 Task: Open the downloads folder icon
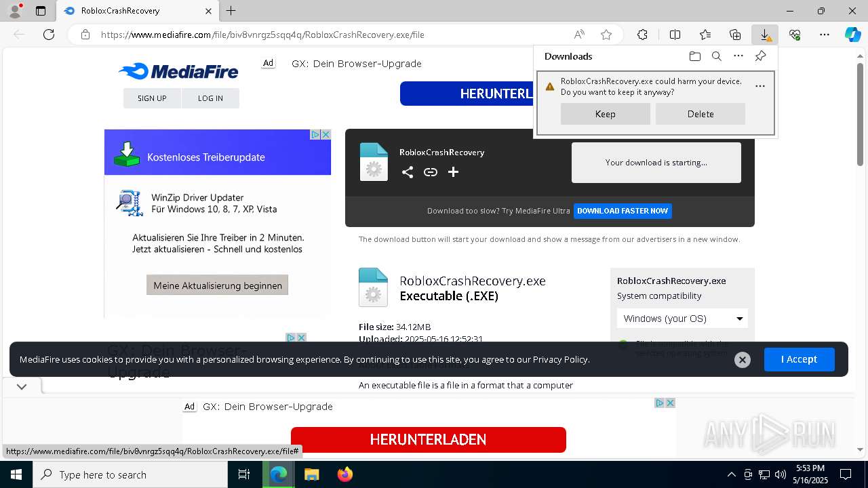[694, 56]
